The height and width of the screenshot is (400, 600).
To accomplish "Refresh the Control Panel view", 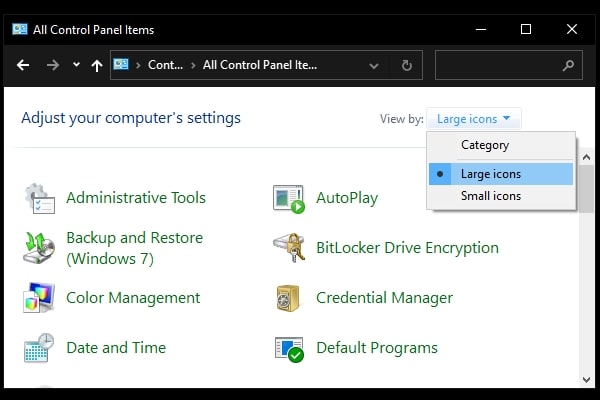I will click(406, 65).
